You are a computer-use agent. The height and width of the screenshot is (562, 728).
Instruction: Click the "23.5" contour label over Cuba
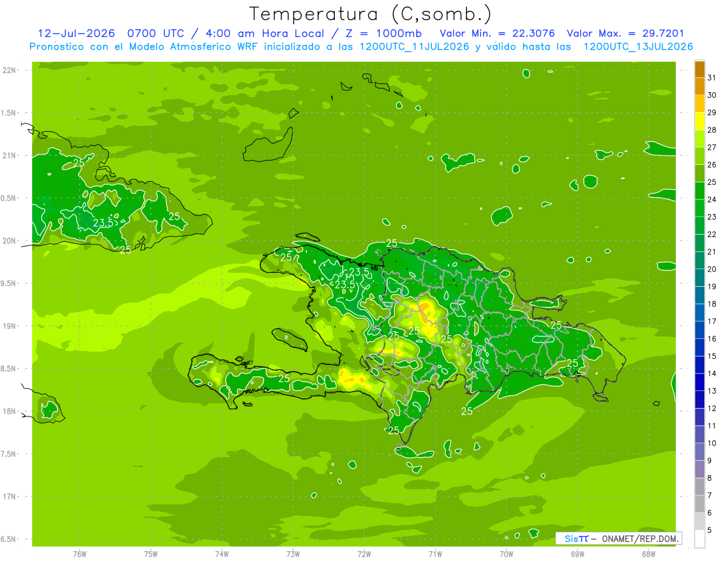(x=104, y=222)
